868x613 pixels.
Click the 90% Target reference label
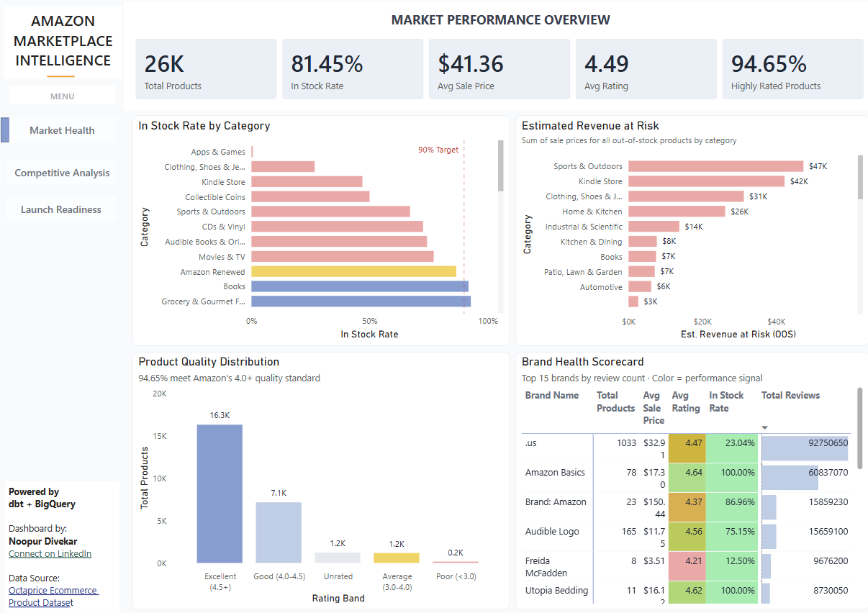(x=438, y=150)
